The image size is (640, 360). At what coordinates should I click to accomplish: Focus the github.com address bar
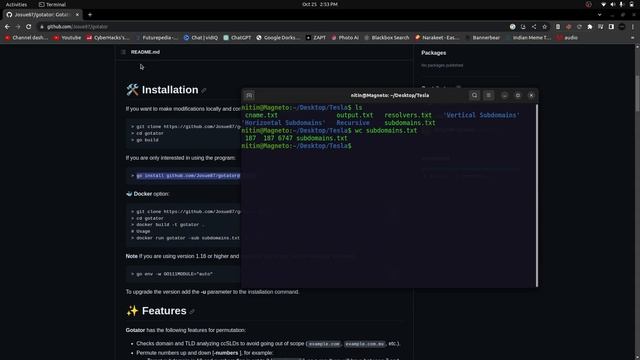tap(269, 27)
